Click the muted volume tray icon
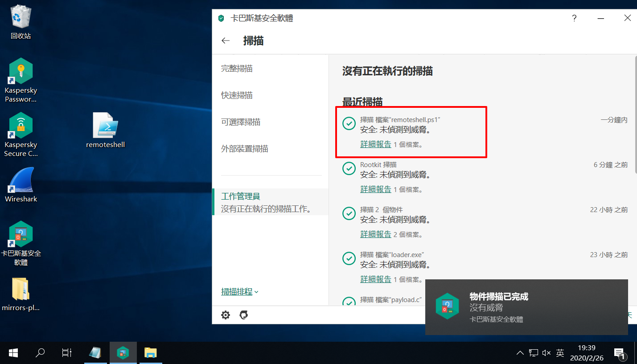Viewport: 637px width, 364px height. tap(547, 353)
